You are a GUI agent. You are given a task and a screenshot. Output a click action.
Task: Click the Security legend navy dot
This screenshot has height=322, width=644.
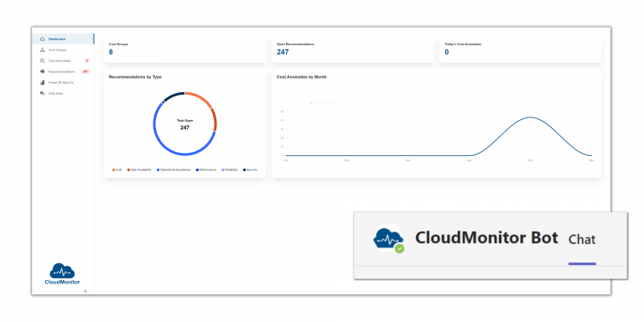coord(244,169)
